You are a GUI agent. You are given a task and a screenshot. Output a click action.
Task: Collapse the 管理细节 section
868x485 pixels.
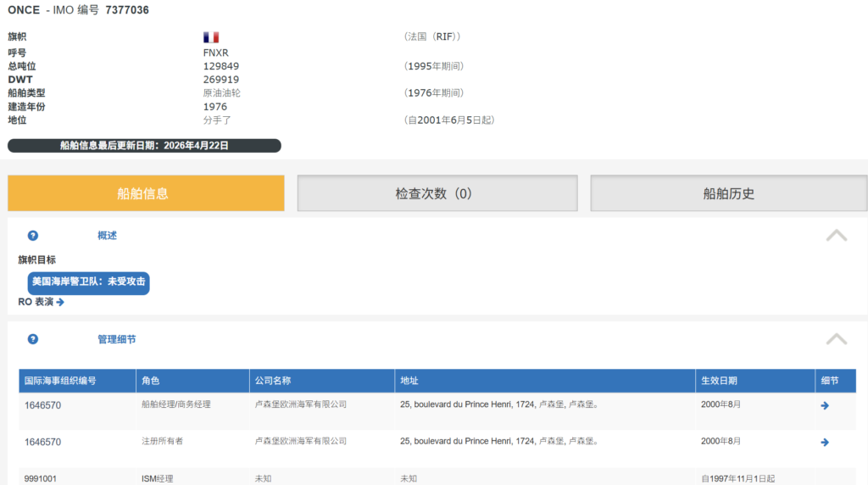tap(836, 339)
